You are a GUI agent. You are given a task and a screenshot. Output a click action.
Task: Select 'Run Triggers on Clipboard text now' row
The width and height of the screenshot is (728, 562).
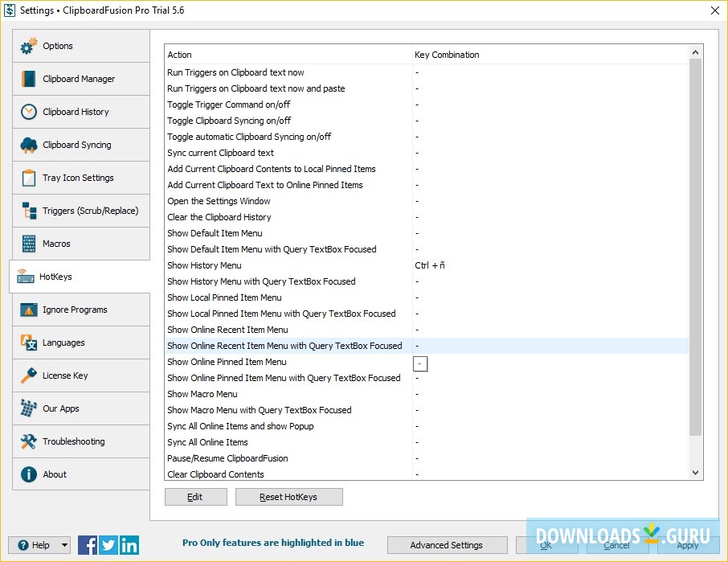pos(426,72)
